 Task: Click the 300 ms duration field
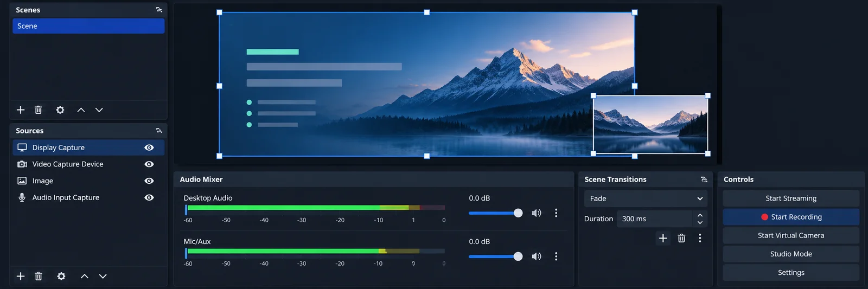[655, 219]
